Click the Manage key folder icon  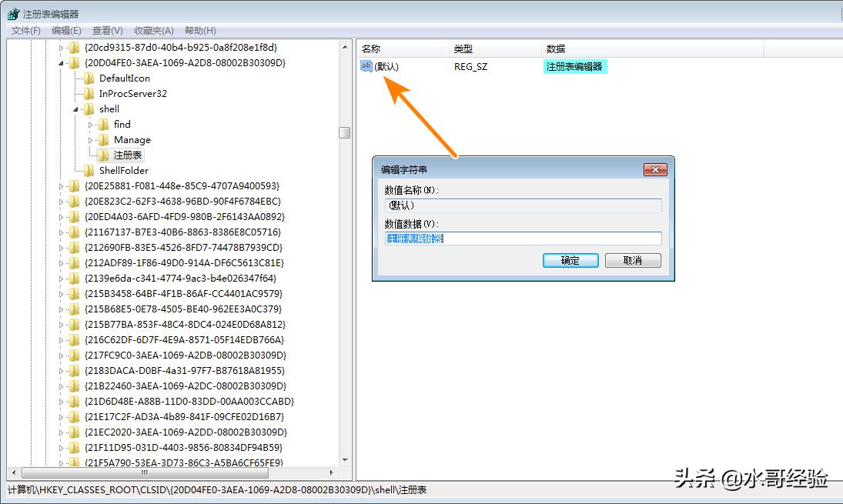tap(103, 139)
